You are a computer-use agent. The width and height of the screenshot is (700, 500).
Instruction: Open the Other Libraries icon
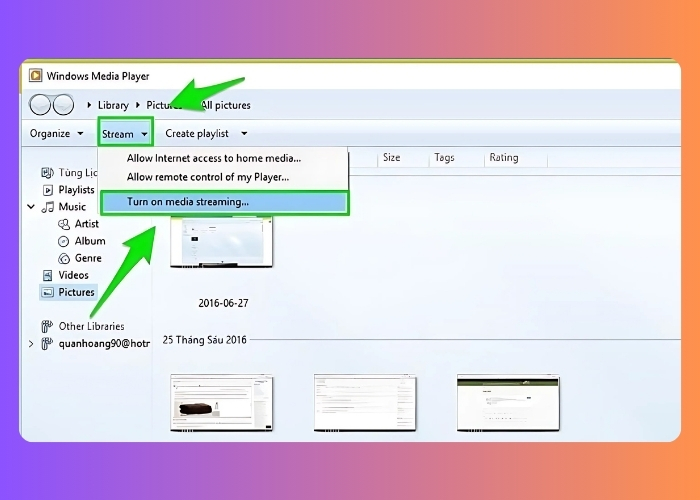[x=46, y=326]
